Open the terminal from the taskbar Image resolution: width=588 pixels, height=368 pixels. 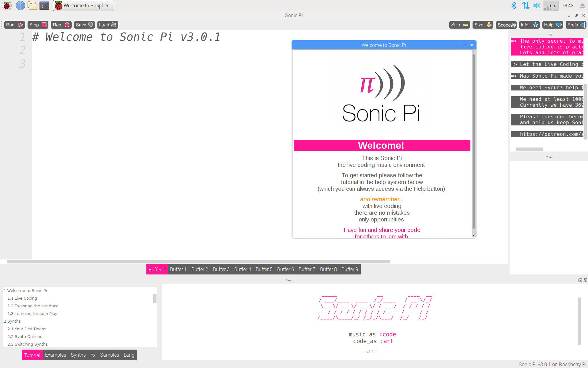point(44,6)
